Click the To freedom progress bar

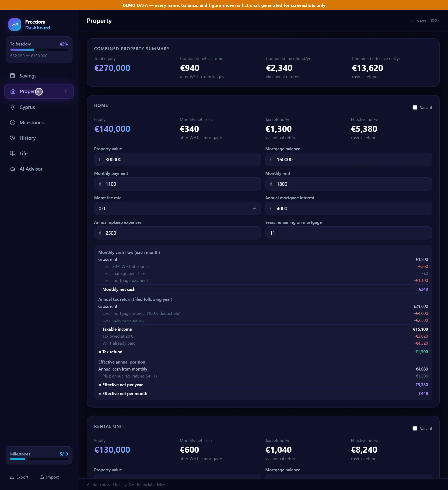tap(39, 49)
